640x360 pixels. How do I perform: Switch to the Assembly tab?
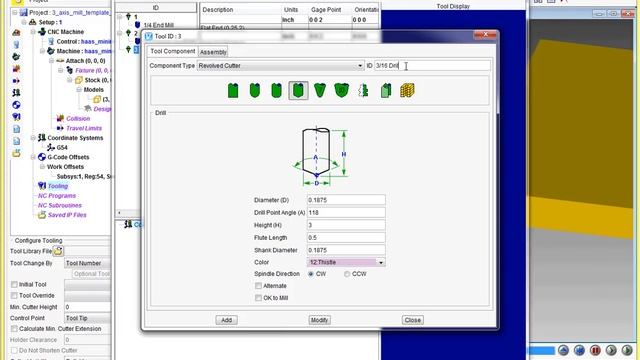coord(213,52)
